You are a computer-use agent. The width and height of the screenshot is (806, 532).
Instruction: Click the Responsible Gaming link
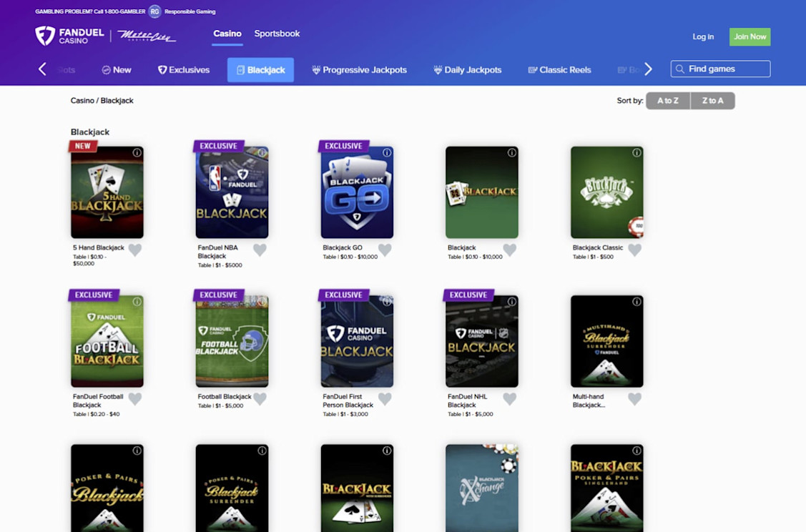190,11
